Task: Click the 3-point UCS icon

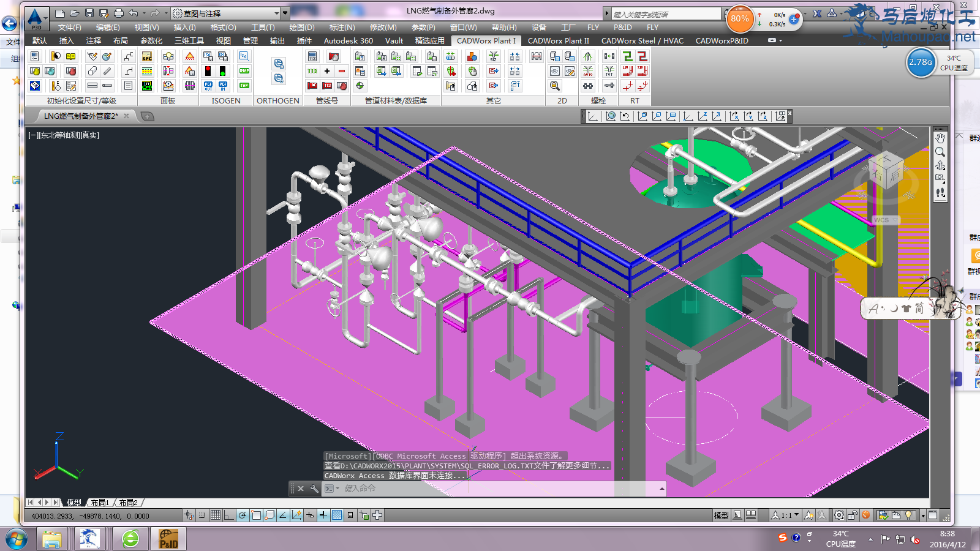Action: tap(716, 116)
